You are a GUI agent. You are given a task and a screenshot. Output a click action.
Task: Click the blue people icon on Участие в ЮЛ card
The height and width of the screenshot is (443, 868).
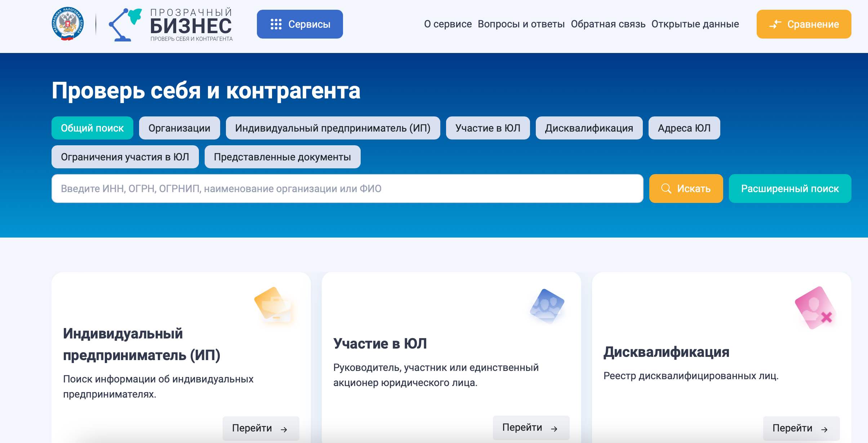tap(547, 306)
